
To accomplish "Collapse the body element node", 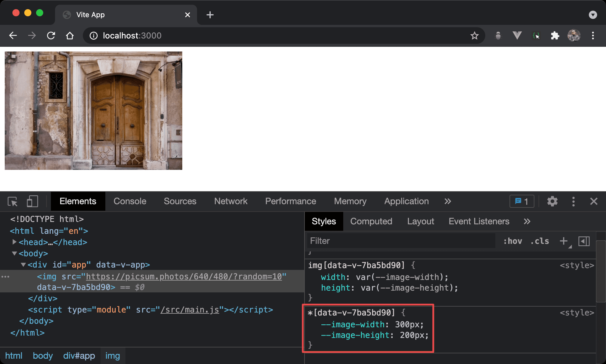I will 14,253.
